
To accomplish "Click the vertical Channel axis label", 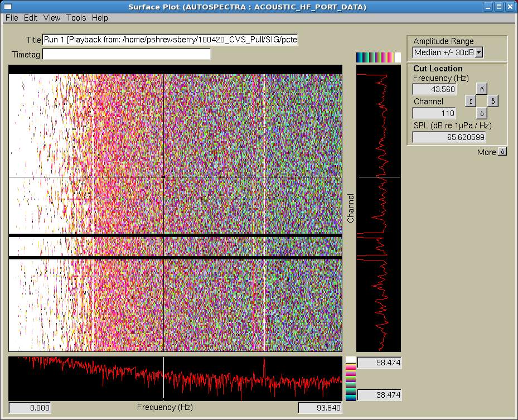I will (x=351, y=208).
